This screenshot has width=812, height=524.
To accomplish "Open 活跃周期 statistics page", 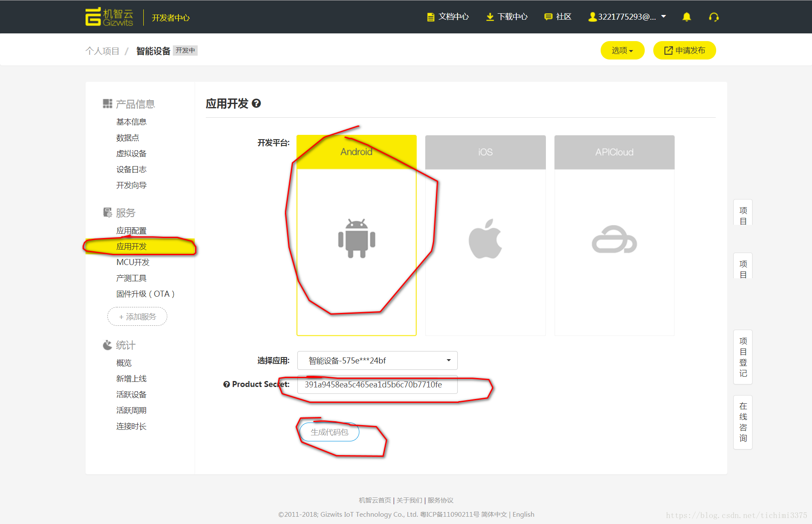I will click(x=131, y=411).
